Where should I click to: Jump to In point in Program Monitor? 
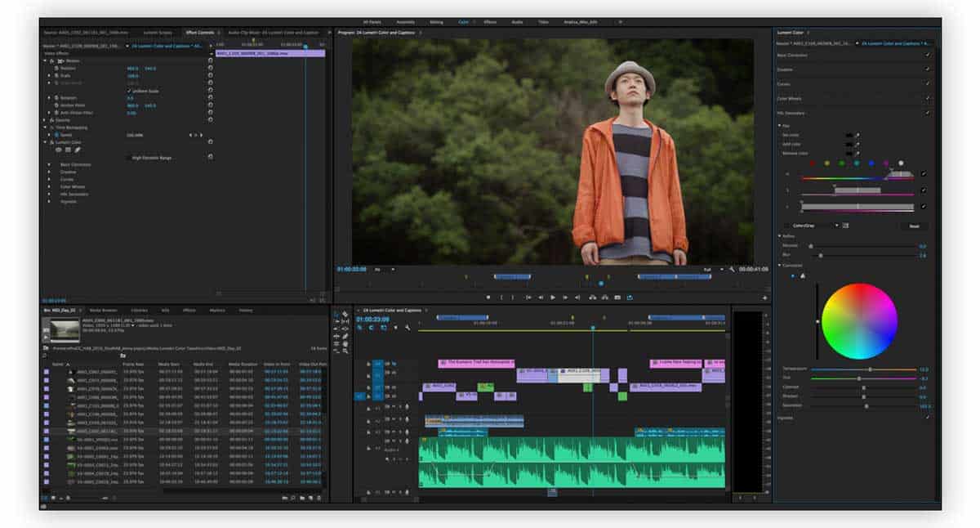(x=528, y=298)
